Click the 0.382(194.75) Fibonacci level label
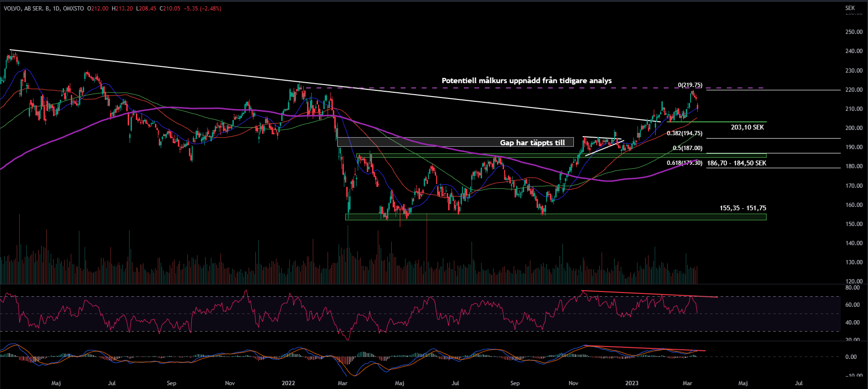 [684, 134]
